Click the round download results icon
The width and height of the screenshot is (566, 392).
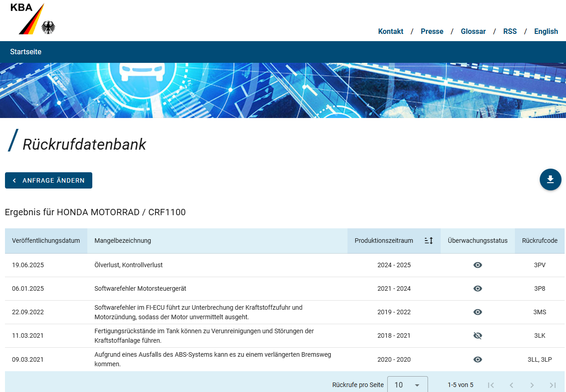(x=550, y=179)
